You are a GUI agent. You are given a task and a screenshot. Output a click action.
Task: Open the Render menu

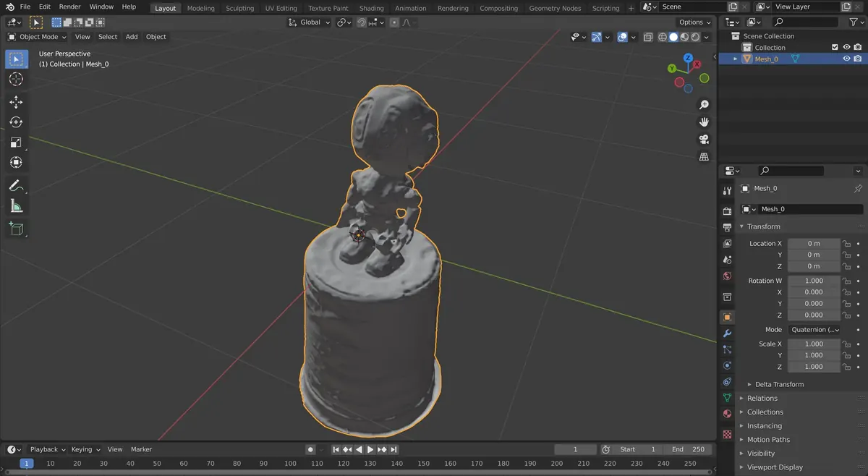[x=69, y=7]
